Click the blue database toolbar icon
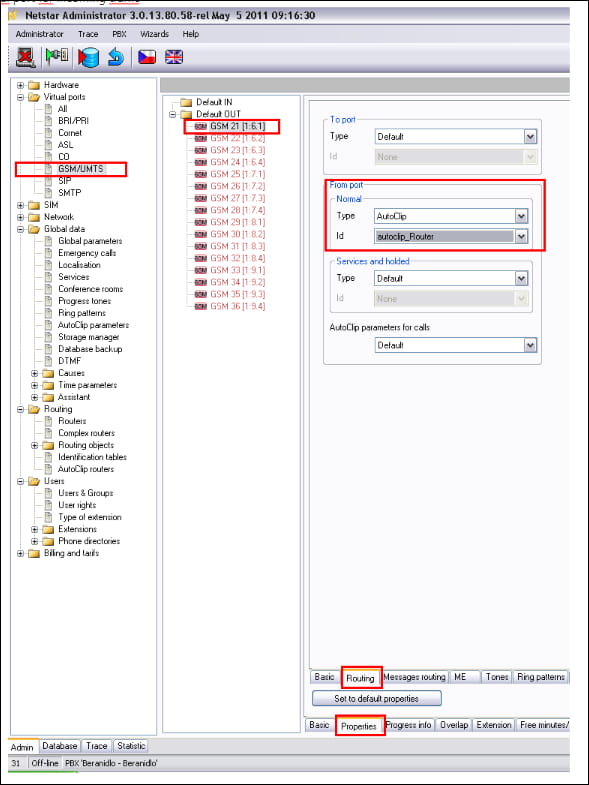This screenshot has height=785, width=589. coord(89,57)
